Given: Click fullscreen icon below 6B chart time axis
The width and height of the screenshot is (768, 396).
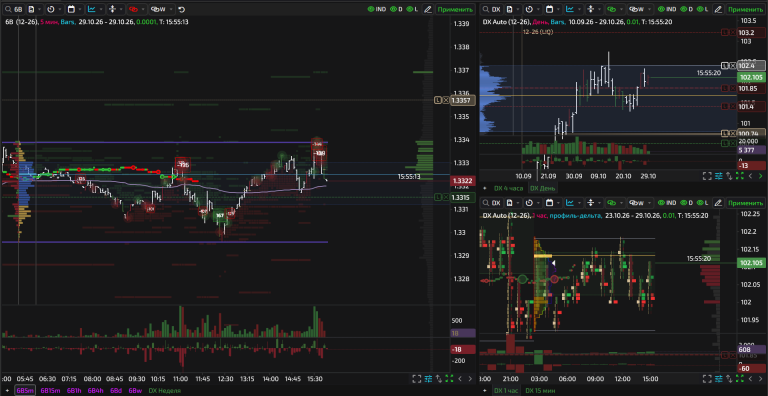Looking at the screenshot, I should (416, 378).
